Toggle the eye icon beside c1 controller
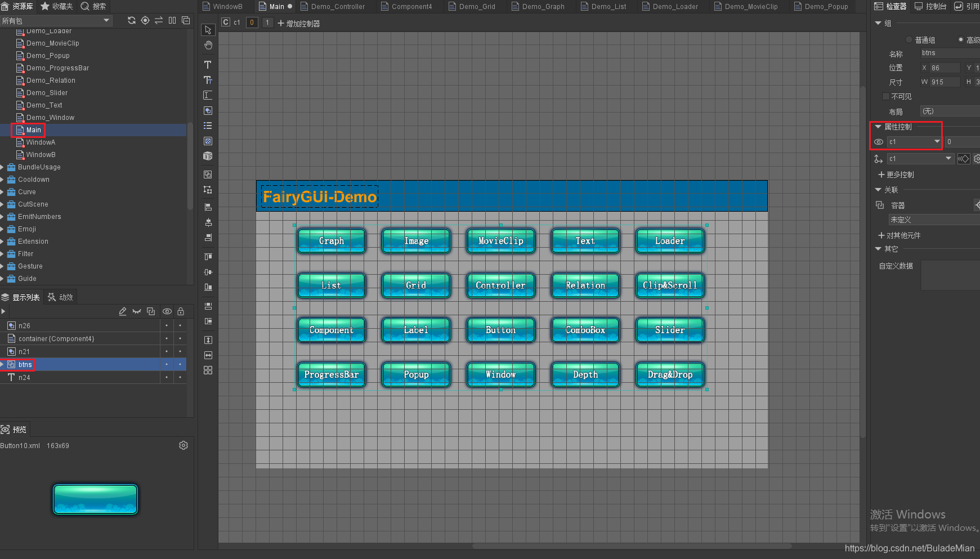 (879, 142)
